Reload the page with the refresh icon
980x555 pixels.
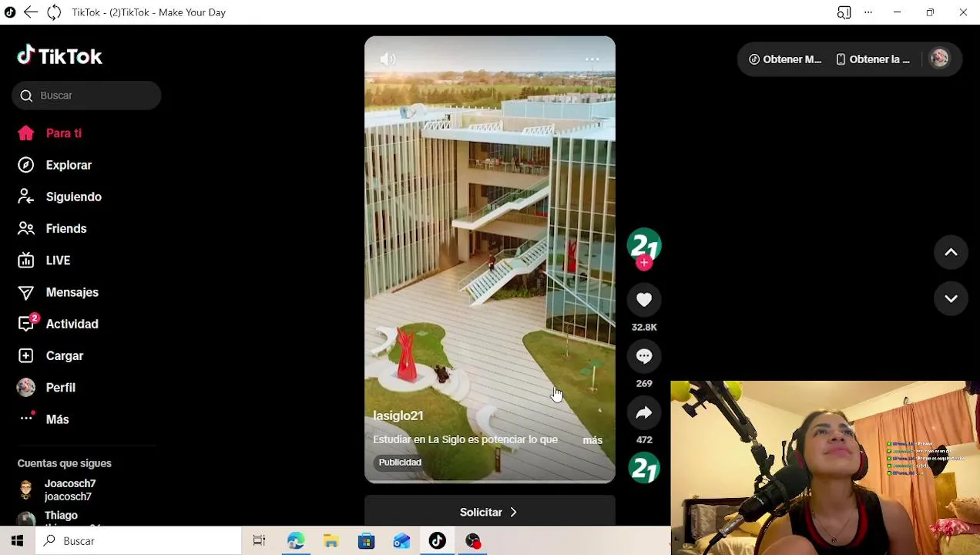[54, 12]
